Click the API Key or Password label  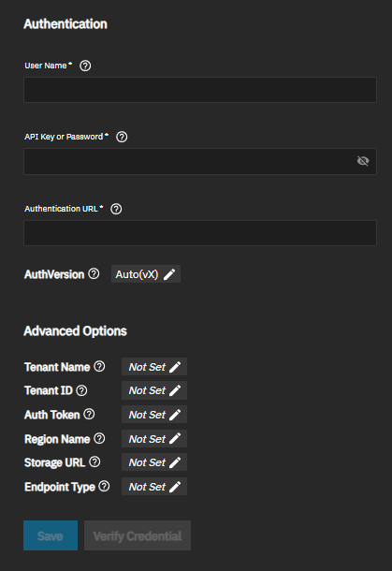[64, 137]
